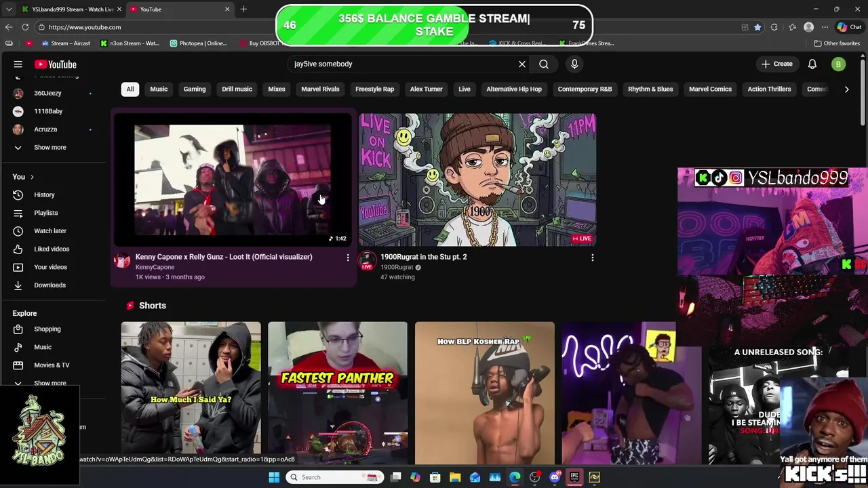Open the 1900Rugrat live stream thumbnail

point(477,180)
